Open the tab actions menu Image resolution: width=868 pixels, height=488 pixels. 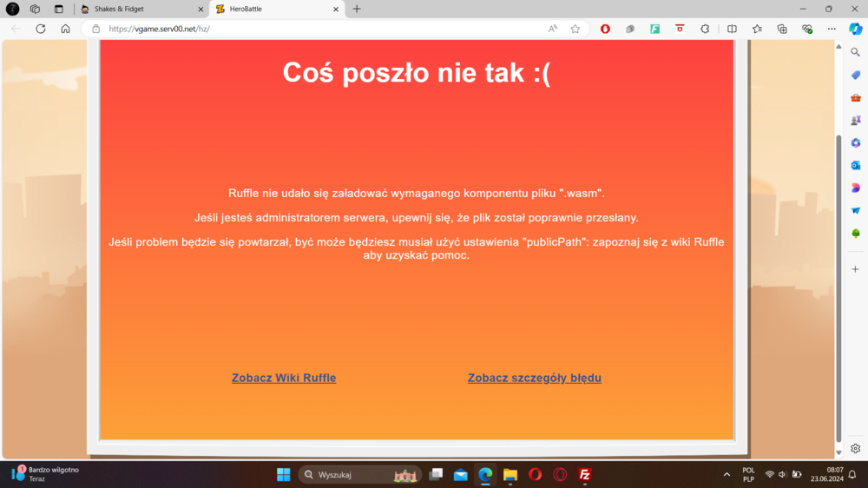(59, 9)
